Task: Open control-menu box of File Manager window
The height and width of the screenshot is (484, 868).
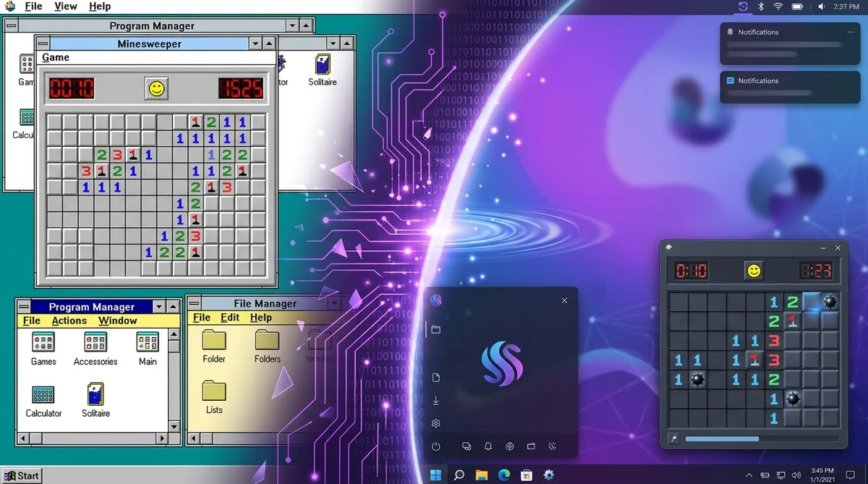Action: [x=193, y=304]
